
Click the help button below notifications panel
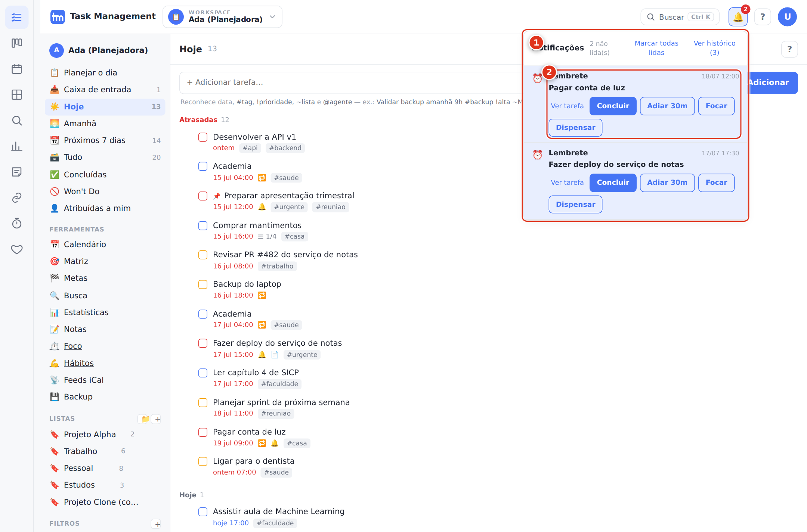click(x=789, y=49)
